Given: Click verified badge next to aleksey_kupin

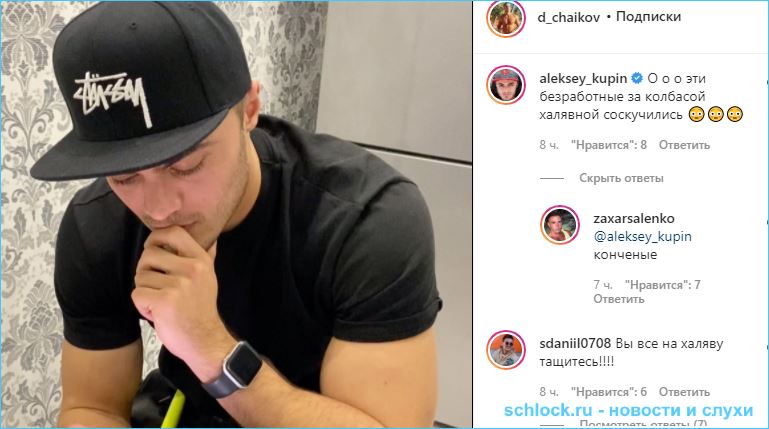Looking at the screenshot, I should pos(637,78).
